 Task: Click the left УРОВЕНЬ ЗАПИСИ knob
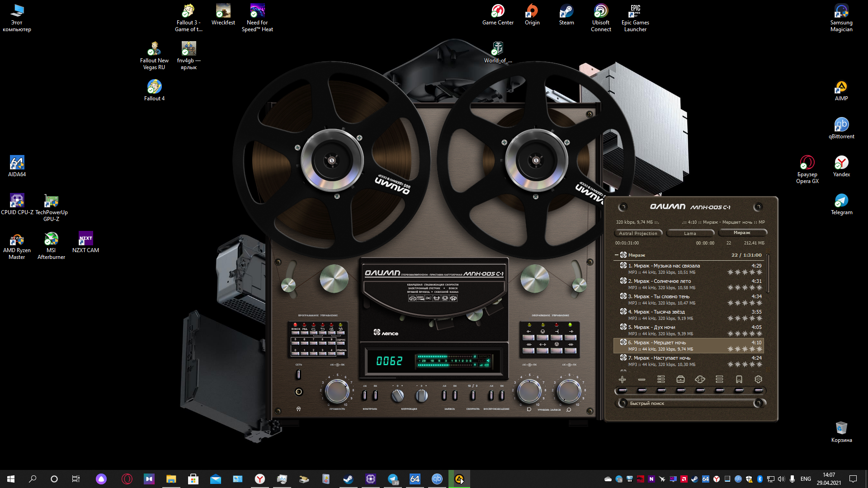[x=529, y=391]
